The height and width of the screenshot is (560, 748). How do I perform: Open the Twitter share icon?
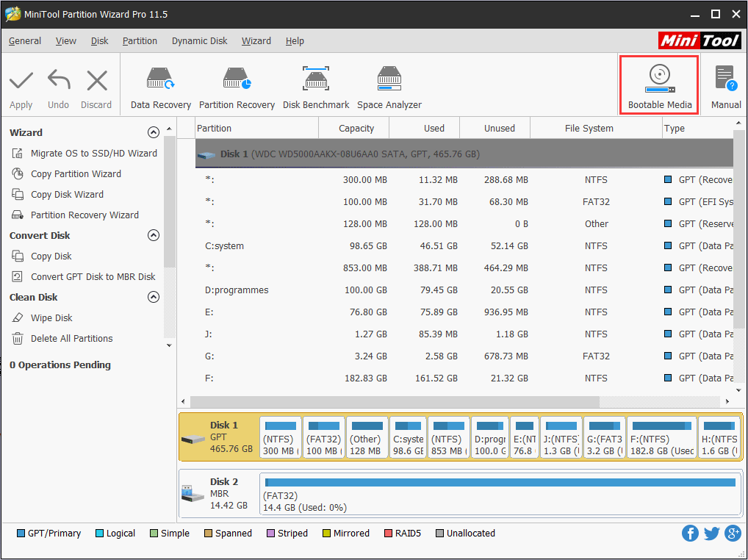click(x=711, y=534)
